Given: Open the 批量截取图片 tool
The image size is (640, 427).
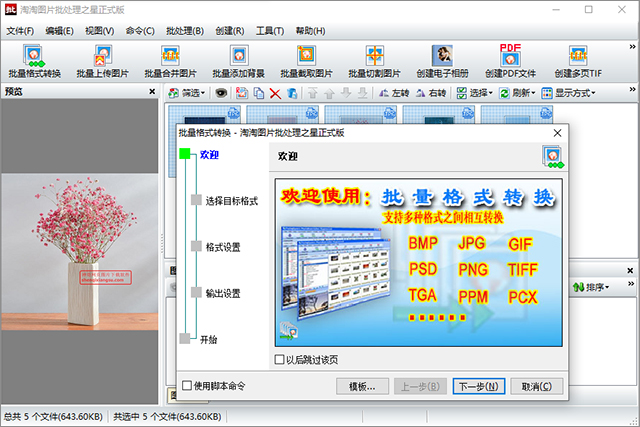Looking at the screenshot, I should (307, 60).
